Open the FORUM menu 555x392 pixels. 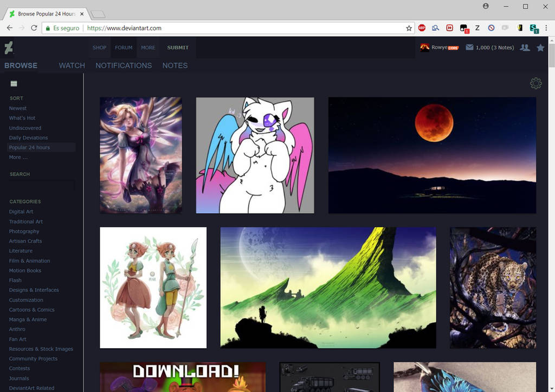124,48
